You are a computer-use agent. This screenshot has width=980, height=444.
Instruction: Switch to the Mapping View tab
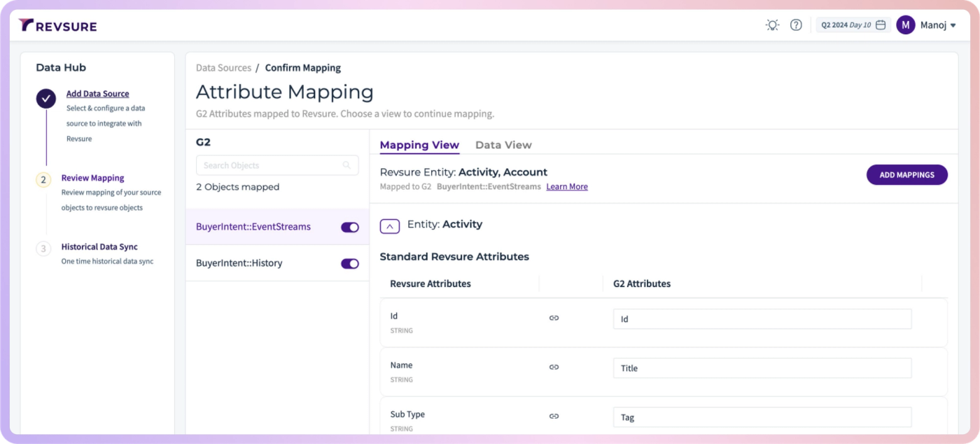click(x=419, y=145)
